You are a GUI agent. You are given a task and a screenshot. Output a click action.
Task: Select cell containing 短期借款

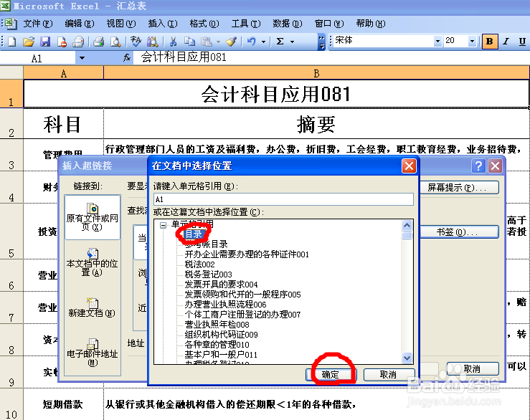63,404
